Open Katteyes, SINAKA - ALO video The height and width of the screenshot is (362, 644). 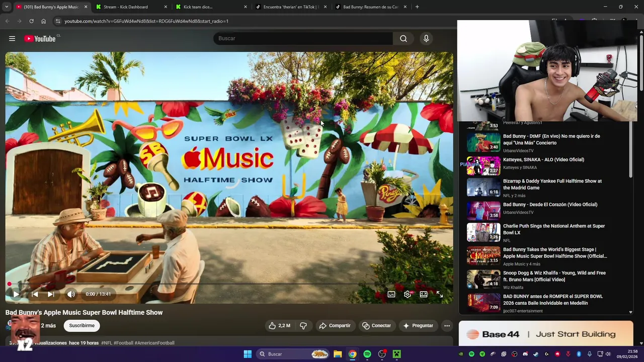pyautogui.click(x=543, y=160)
